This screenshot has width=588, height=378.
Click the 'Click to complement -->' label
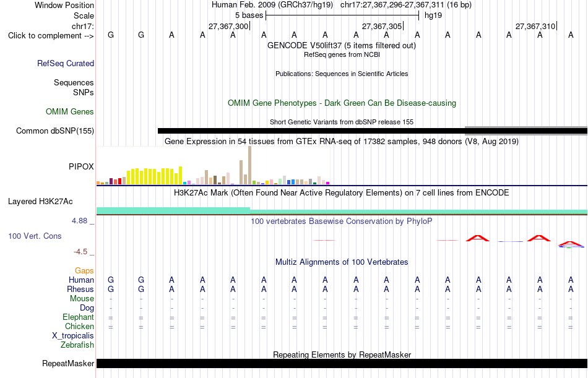pyautogui.click(x=51, y=36)
